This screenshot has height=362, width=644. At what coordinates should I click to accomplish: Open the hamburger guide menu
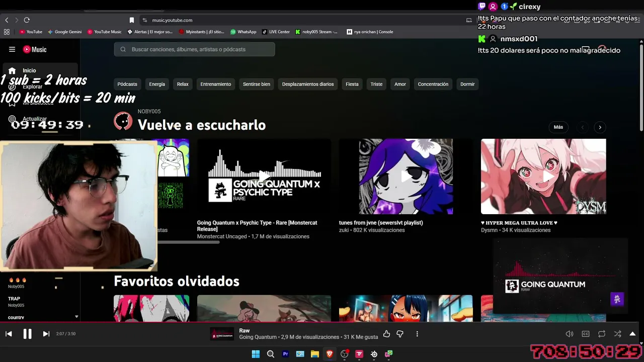[x=12, y=49]
